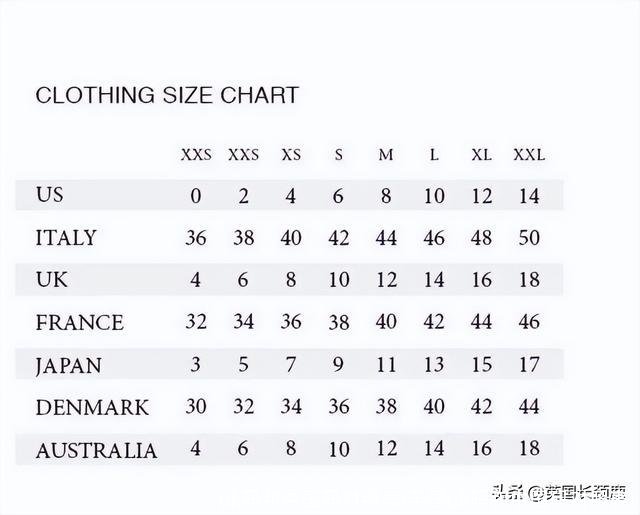Click Denmark's size 30 cell
Screen dimensions: 640x515
tap(196, 408)
